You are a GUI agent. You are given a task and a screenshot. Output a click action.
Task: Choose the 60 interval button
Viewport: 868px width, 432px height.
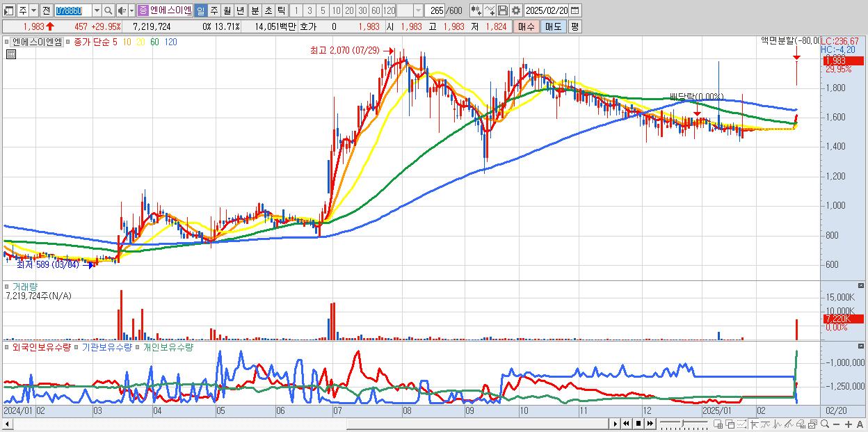coord(376,10)
